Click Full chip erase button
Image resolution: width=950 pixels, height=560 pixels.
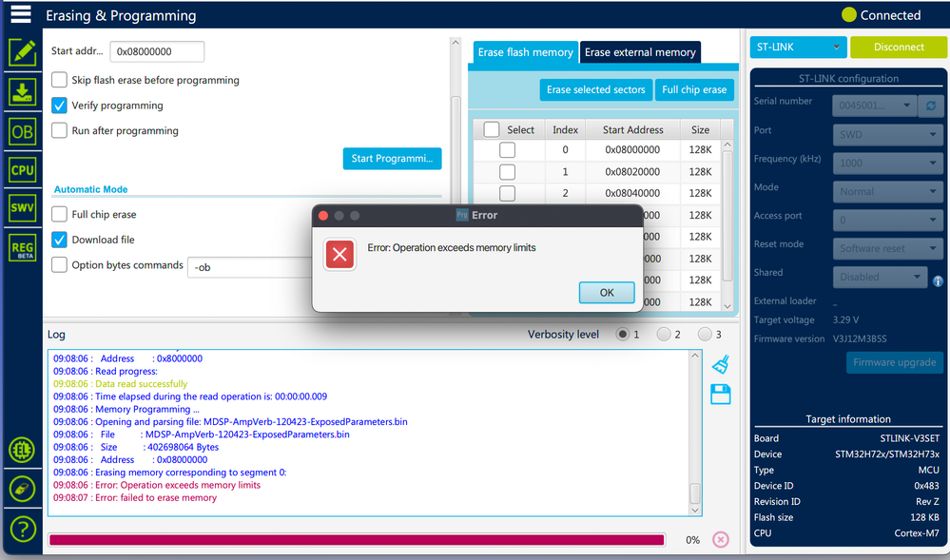[694, 89]
